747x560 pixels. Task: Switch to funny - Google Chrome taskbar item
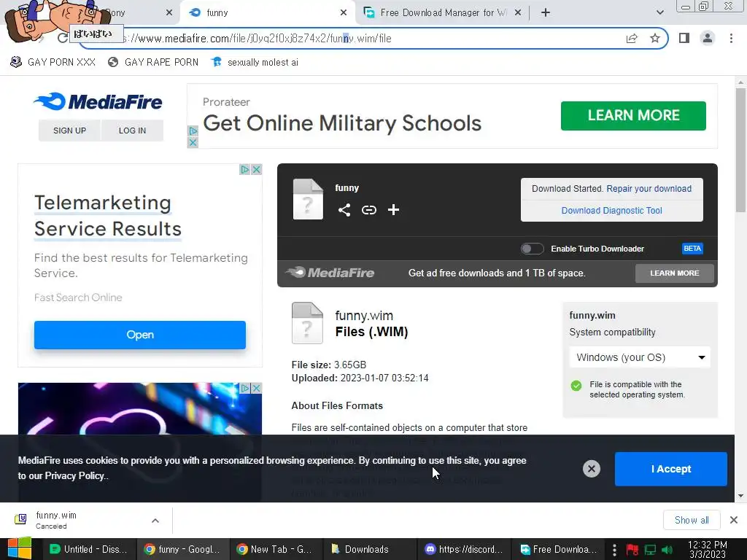(x=183, y=550)
